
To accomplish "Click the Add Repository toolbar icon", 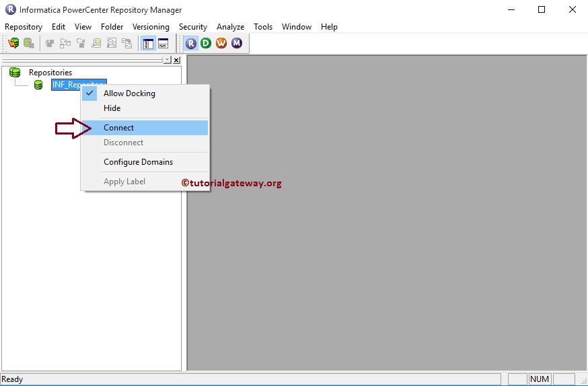I will (x=29, y=43).
